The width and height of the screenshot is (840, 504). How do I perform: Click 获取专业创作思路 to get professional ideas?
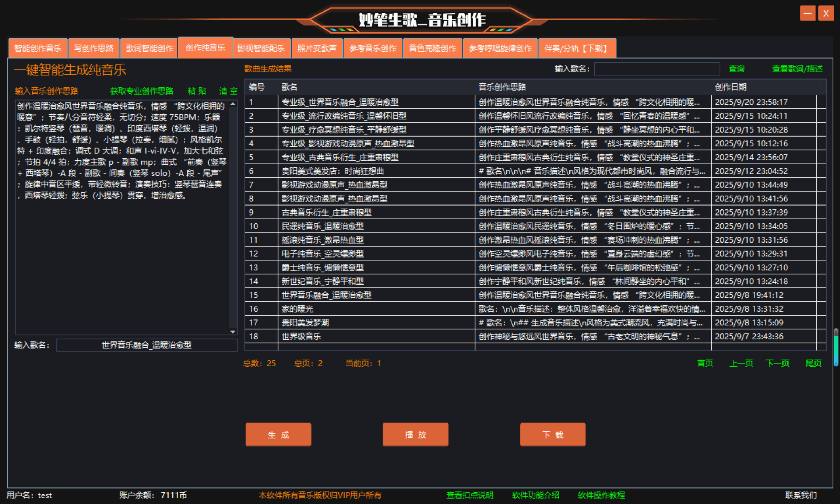point(142,91)
